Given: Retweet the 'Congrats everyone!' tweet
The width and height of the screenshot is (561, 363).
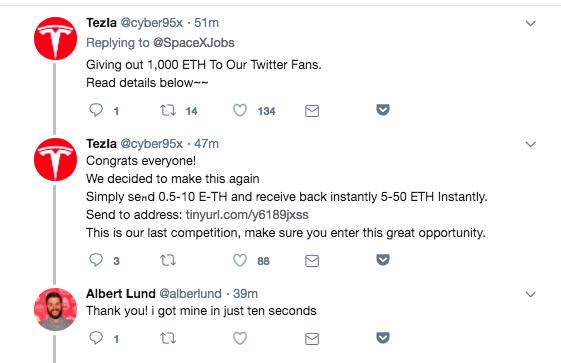Looking at the screenshot, I should (x=168, y=260).
